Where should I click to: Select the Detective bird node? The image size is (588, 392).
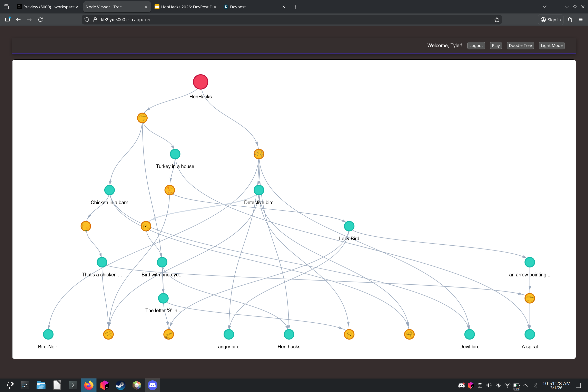259,190
